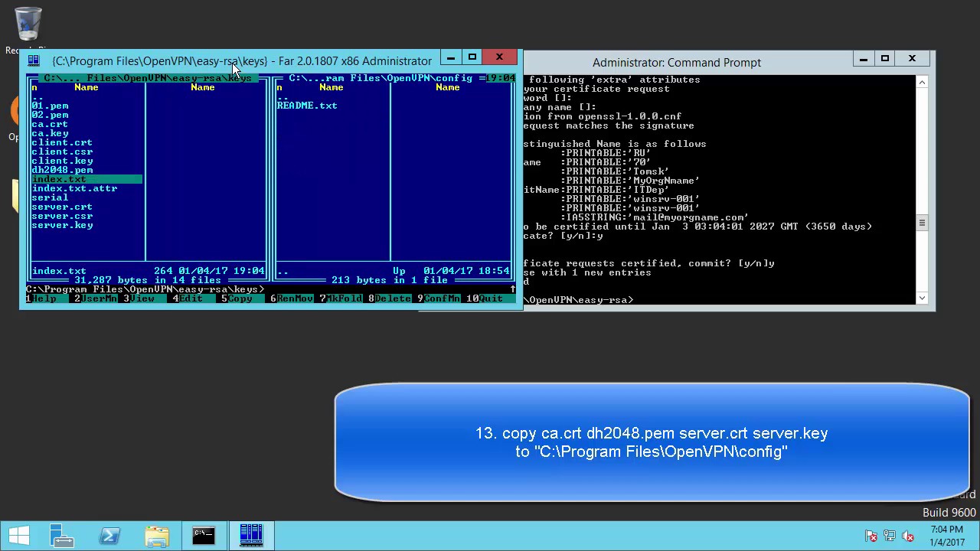980x551 pixels.
Task: Launch PowerShell from the taskbar
Action: [x=109, y=535]
